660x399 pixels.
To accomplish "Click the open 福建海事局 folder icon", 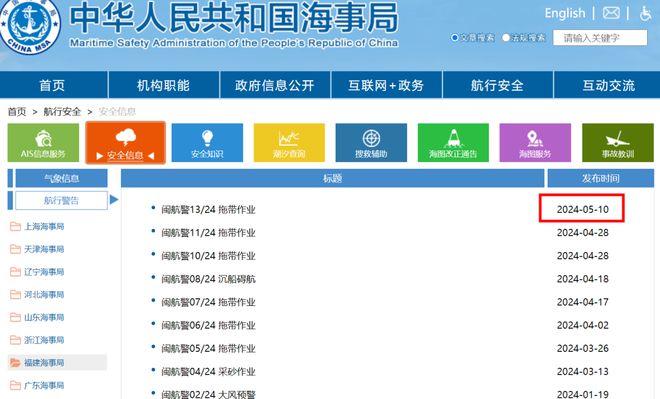I will [15, 363].
